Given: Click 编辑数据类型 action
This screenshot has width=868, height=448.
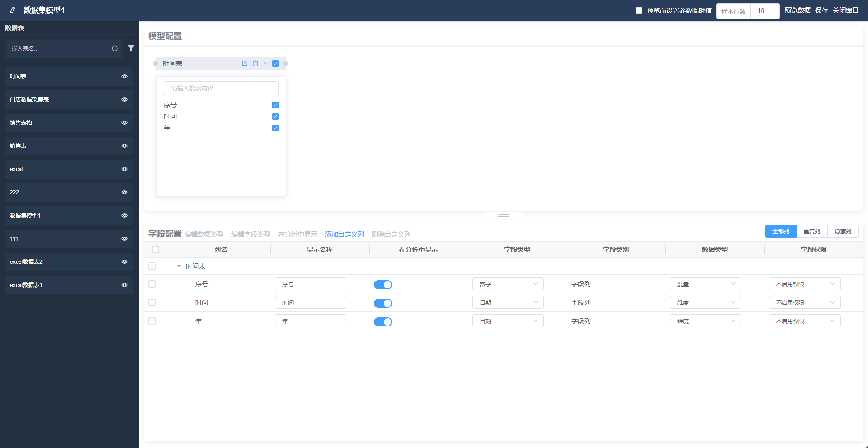Looking at the screenshot, I should pyautogui.click(x=204, y=234).
